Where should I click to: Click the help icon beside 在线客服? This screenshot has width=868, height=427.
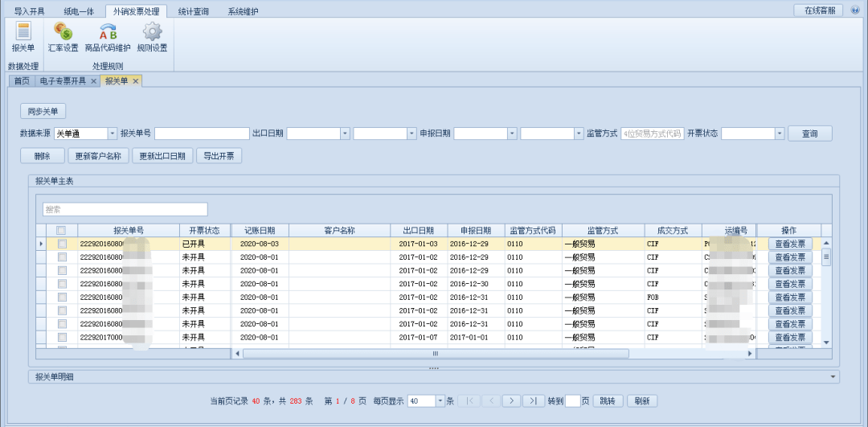click(x=855, y=10)
